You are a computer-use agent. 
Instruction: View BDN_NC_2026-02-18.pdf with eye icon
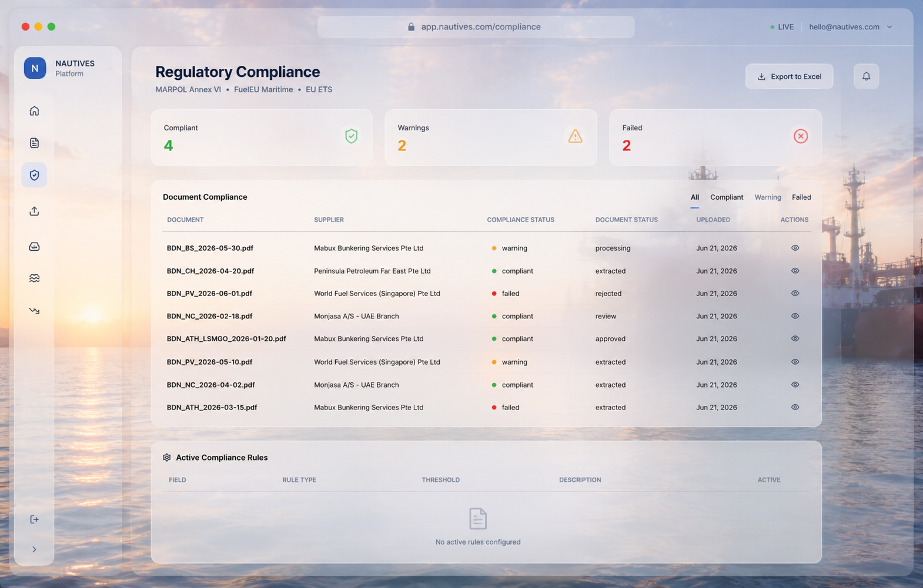click(795, 316)
